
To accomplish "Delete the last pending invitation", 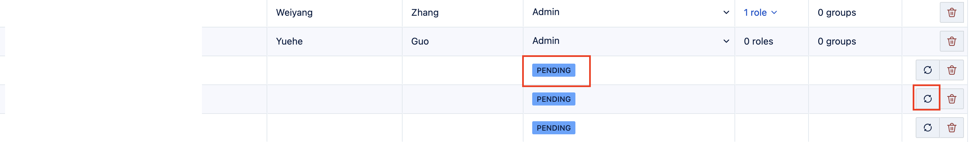I will tap(952, 128).
